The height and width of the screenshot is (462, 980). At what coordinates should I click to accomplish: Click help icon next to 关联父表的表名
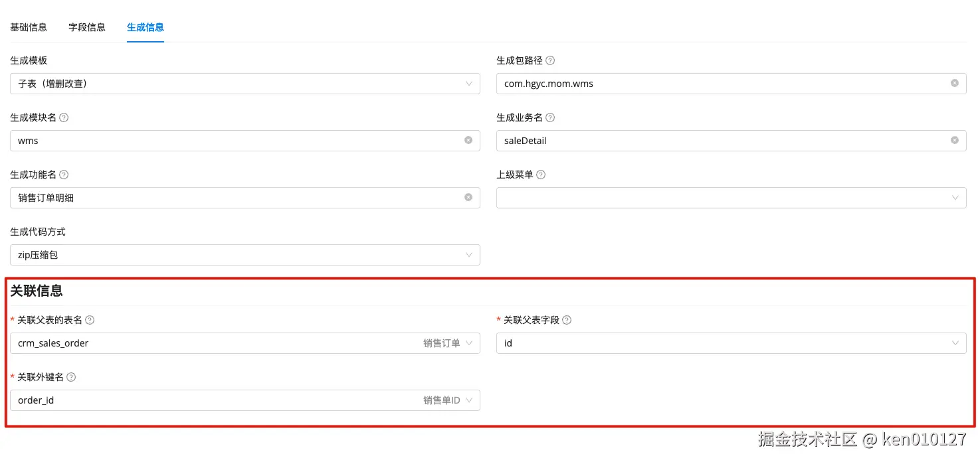click(90, 320)
